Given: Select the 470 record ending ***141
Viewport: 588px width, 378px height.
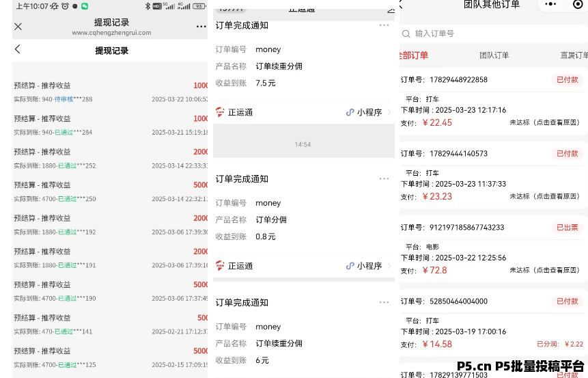Looking at the screenshot, I should [111, 325].
